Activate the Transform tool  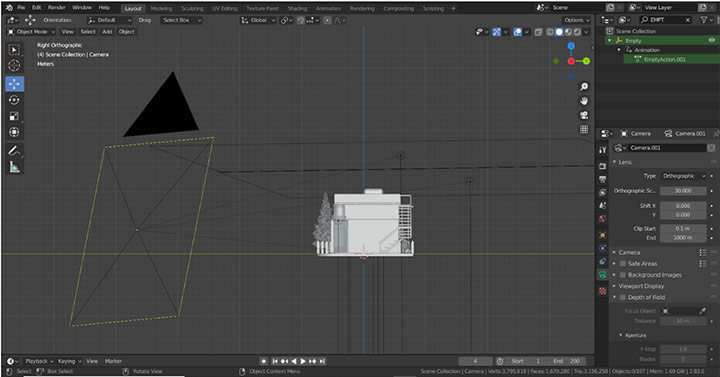tap(14, 132)
